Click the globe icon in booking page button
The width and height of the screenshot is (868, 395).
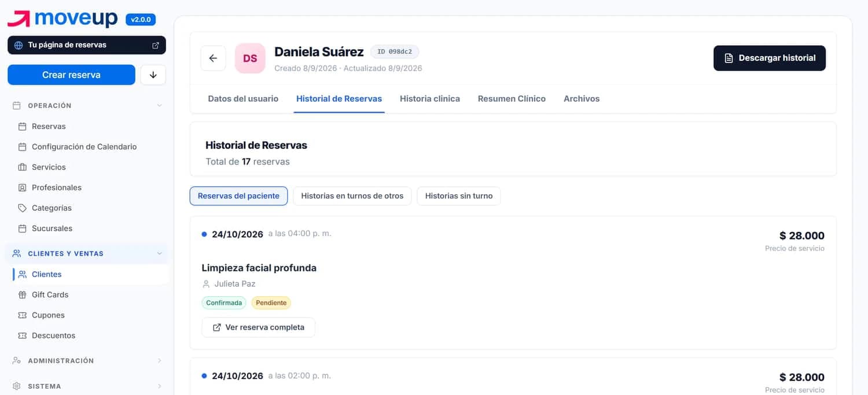pos(19,45)
